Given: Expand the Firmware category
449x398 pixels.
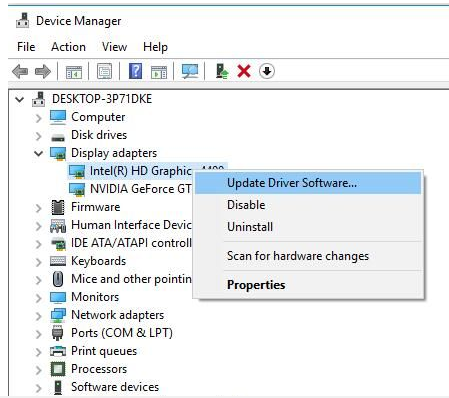Looking at the screenshot, I should coord(39,208).
